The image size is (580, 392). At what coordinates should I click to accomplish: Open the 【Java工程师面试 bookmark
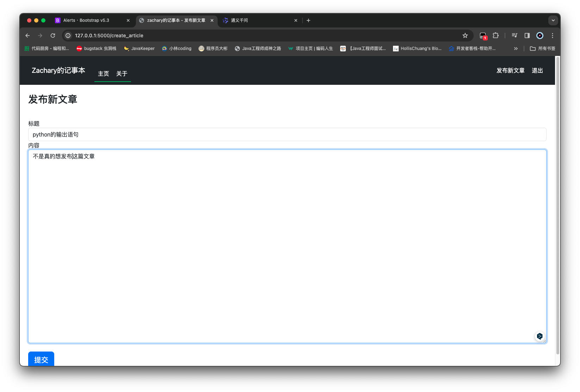pos(363,49)
